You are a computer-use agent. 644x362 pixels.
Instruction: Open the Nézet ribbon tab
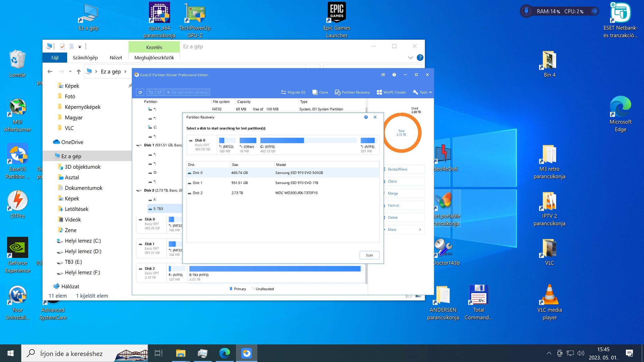click(116, 57)
